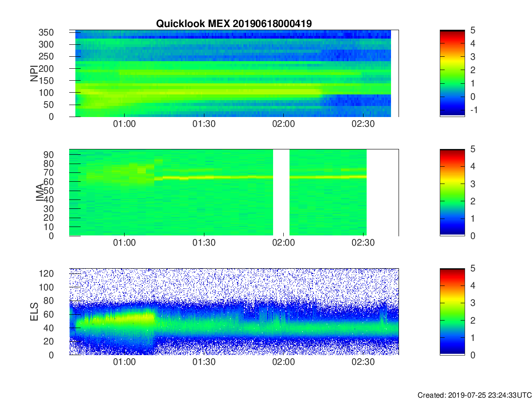Click the 5 label on the NPI colorbar
The height and width of the screenshot is (399, 532).
[x=472, y=30]
